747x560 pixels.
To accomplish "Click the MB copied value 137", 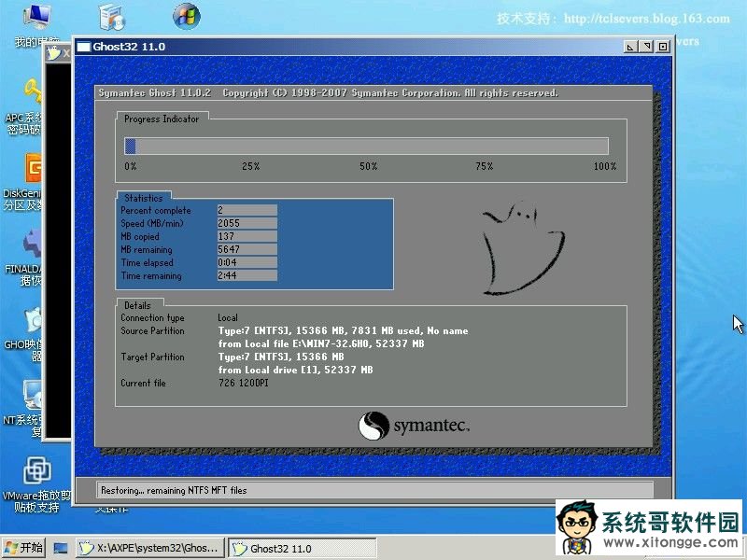I will pos(247,236).
